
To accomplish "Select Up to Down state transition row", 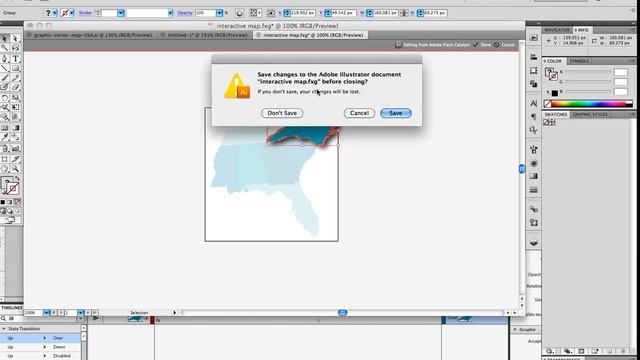I will [40, 347].
